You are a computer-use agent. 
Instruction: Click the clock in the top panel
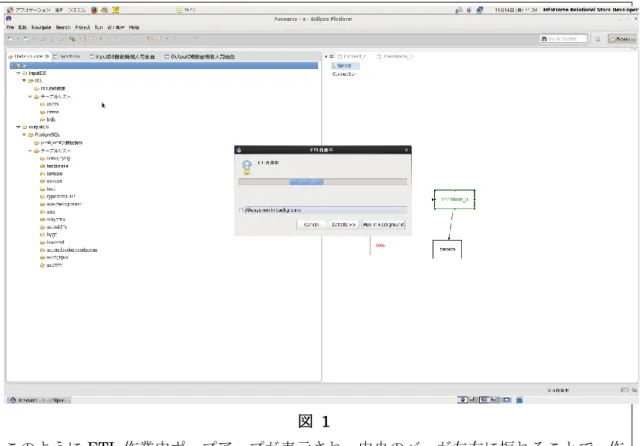point(516,10)
